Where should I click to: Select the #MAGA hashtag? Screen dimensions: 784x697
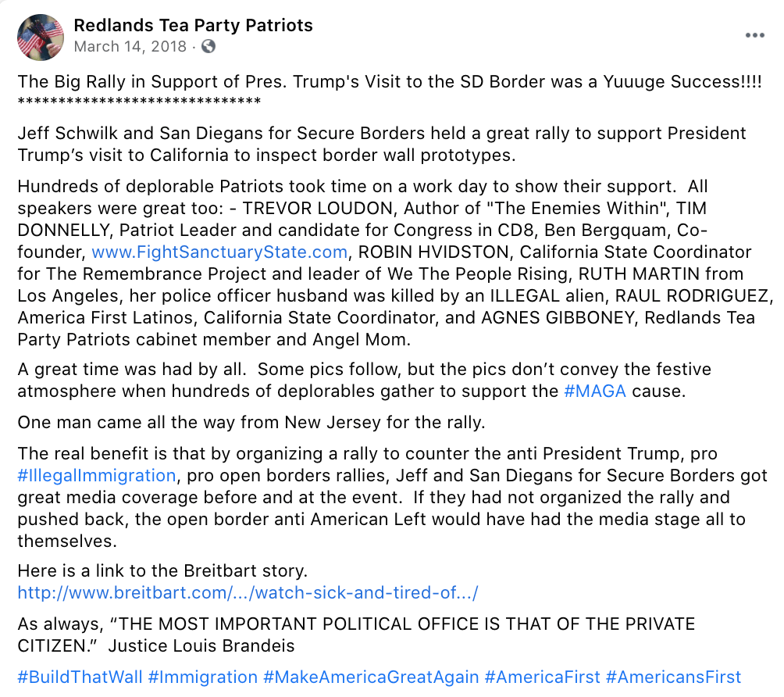(x=594, y=391)
